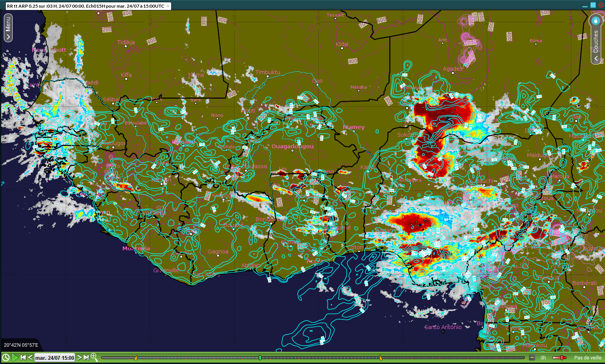
Task: Click the Ouagadougou city label on map
Action: (x=293, y=146)
